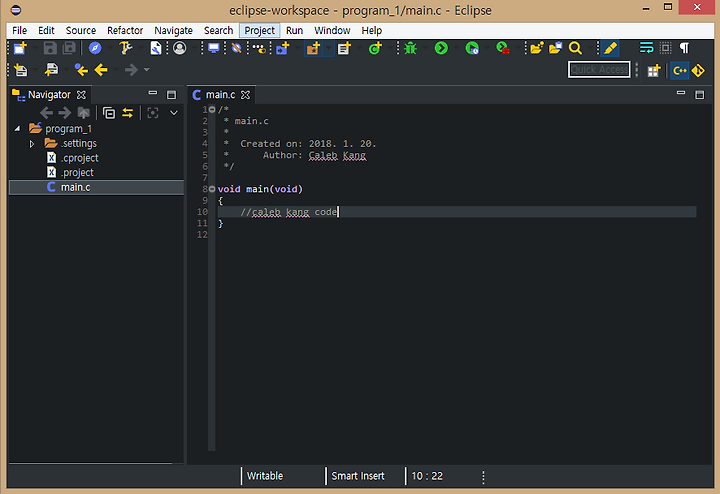Click the New Source Folder icon

[313, 48]
